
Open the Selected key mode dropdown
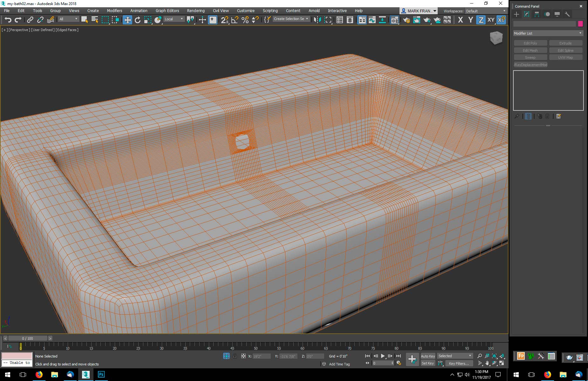(x=455, y=356)
